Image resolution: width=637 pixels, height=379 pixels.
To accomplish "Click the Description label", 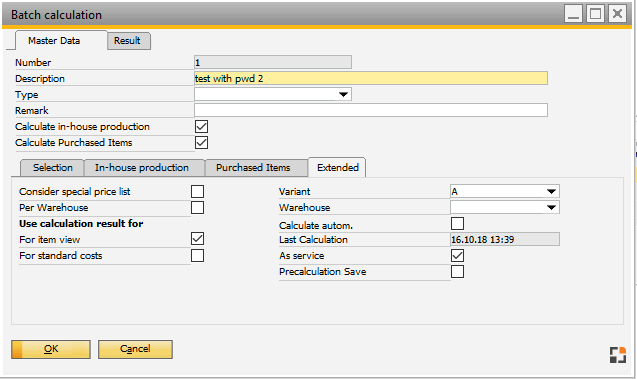I will (x=40, y=78).
